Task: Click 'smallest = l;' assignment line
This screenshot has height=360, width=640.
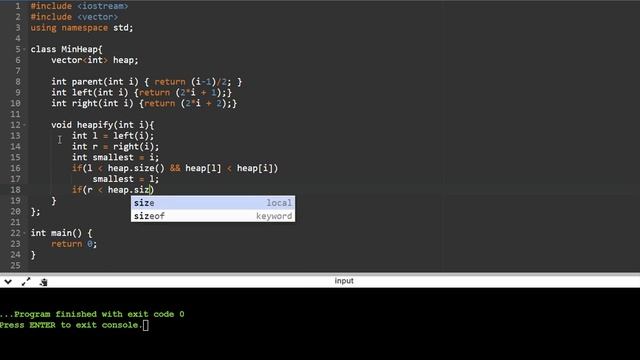Action: coord(126,179)
